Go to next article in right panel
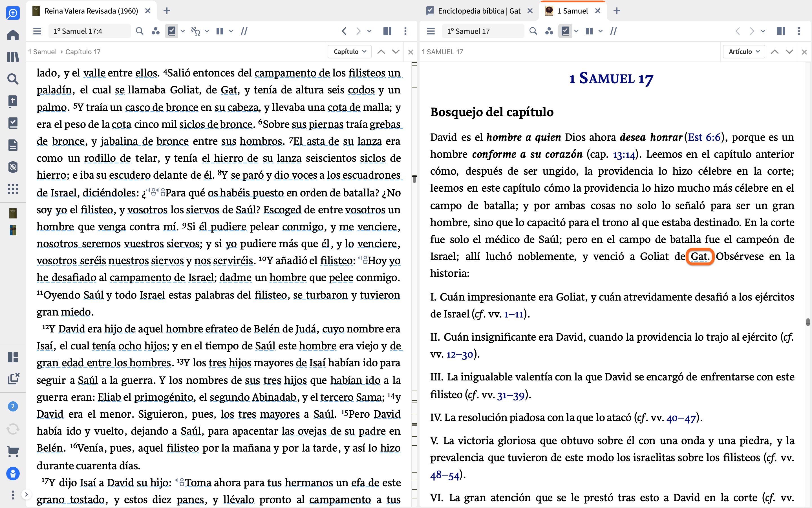This screenshot has width=812, height=508. coord(789,52)
